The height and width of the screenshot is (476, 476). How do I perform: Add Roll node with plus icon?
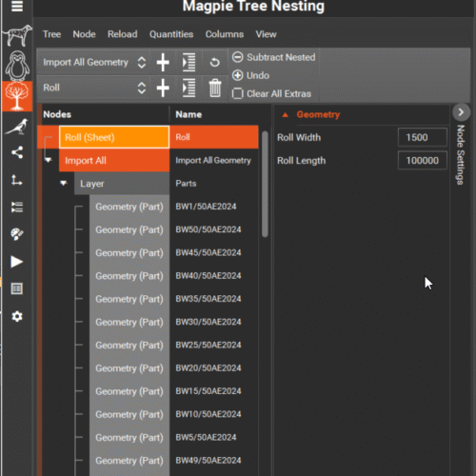[163, 88]
